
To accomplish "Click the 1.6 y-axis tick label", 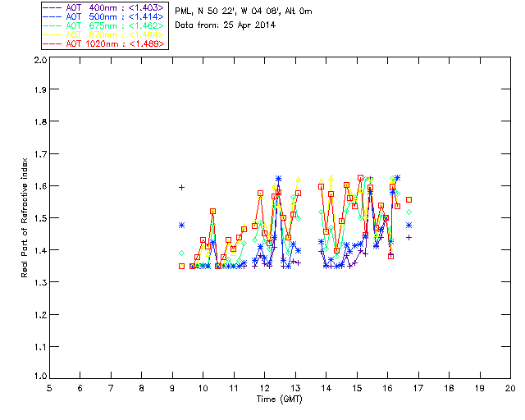I will coord(40,186).
